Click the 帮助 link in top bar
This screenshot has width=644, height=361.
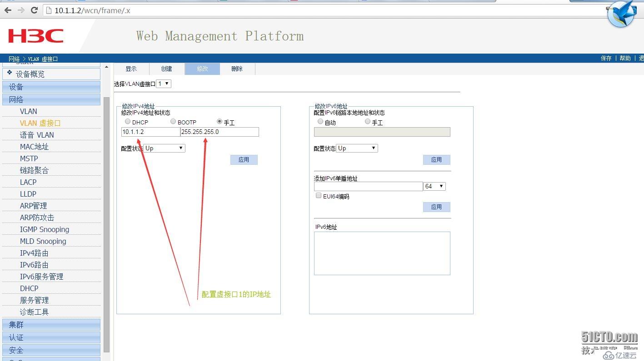point(625,58)
